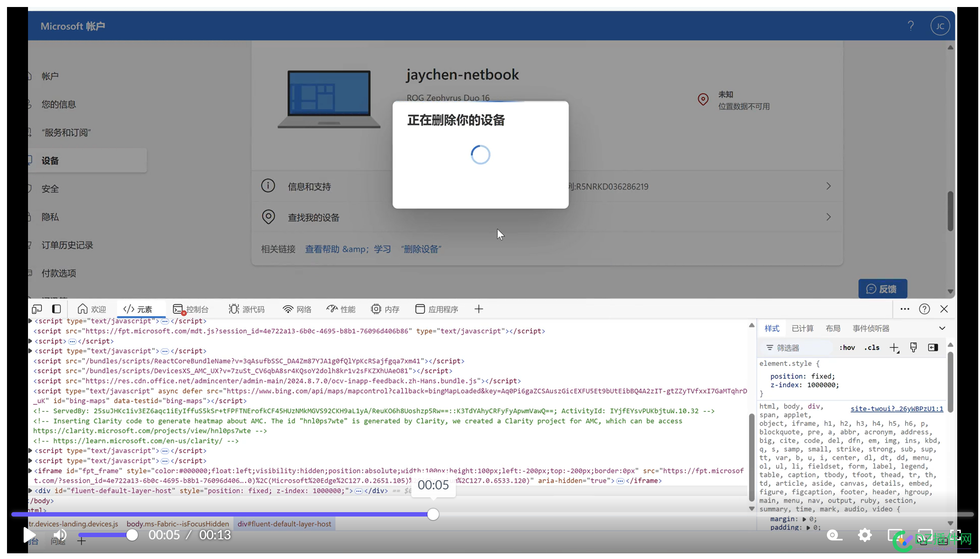Expand the bare <script> node without attributes
The image size is (980, 559).
30,341
